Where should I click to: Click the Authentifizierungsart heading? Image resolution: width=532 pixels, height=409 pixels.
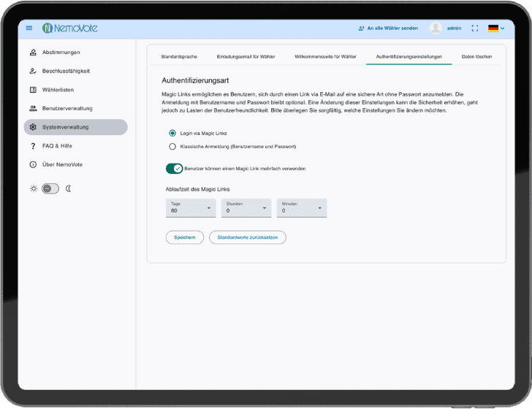[195, 81]
